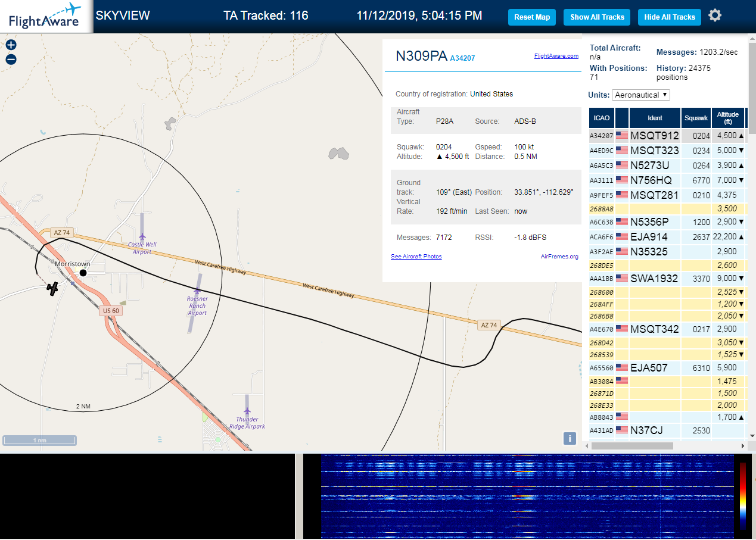Viewport: 756px width, 540px height.
Task: Open AirFrames.org link
Action: [x=559, y=257]
